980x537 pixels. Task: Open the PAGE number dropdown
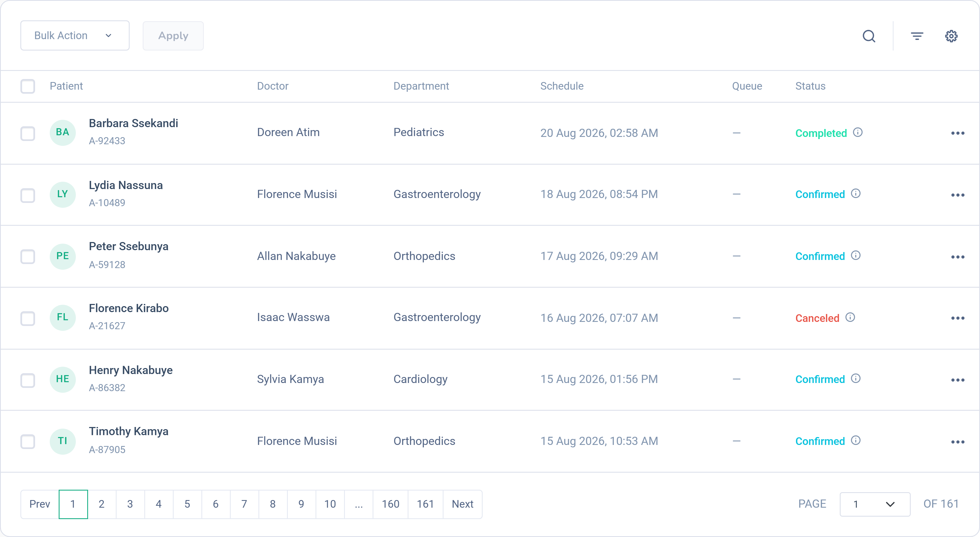click(x=875, y=504)
